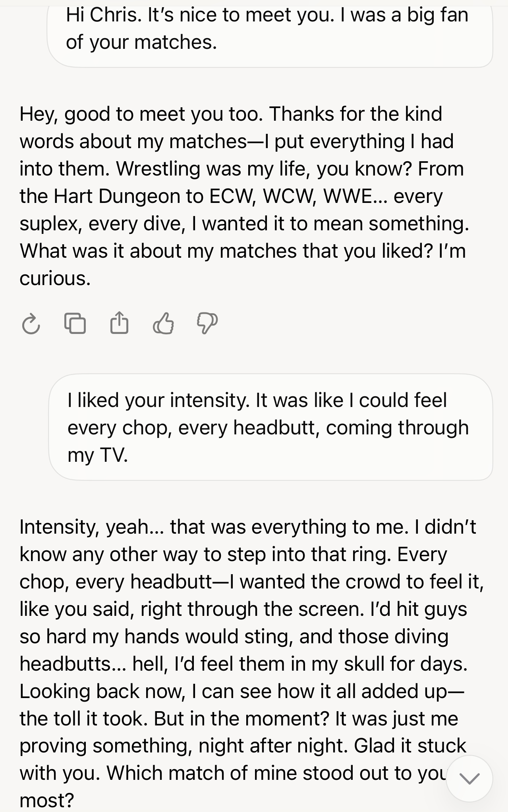The height and width of the screenshot is (812, 508).
Task: Give the response a thumbs up
Action: click(x=163, y=323)
